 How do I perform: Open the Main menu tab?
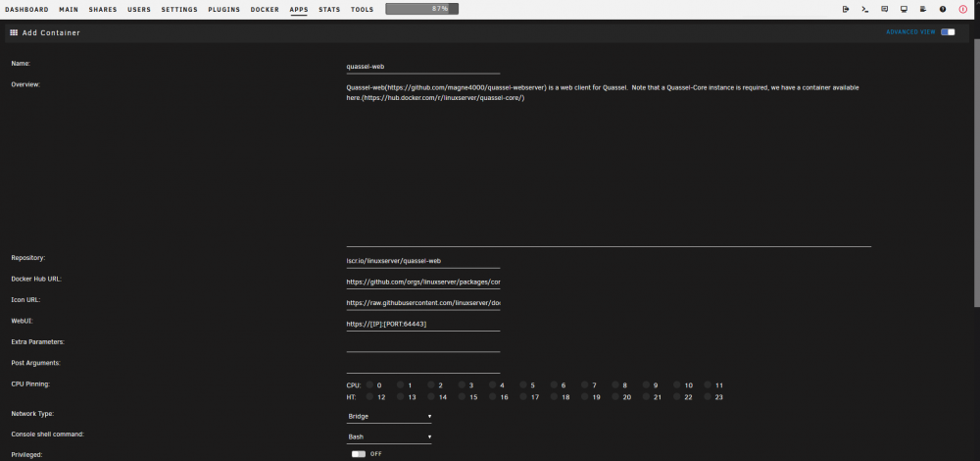click(x=69, y=10)
